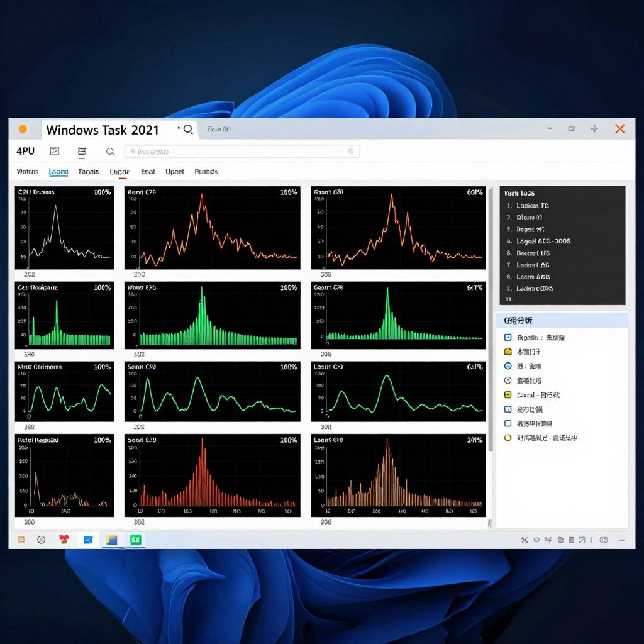This screenshot has height=644, width=644.
Task: Select list row 6 Dedcal in dark panel
Action: pyautogui.click(x=528, y=253)
